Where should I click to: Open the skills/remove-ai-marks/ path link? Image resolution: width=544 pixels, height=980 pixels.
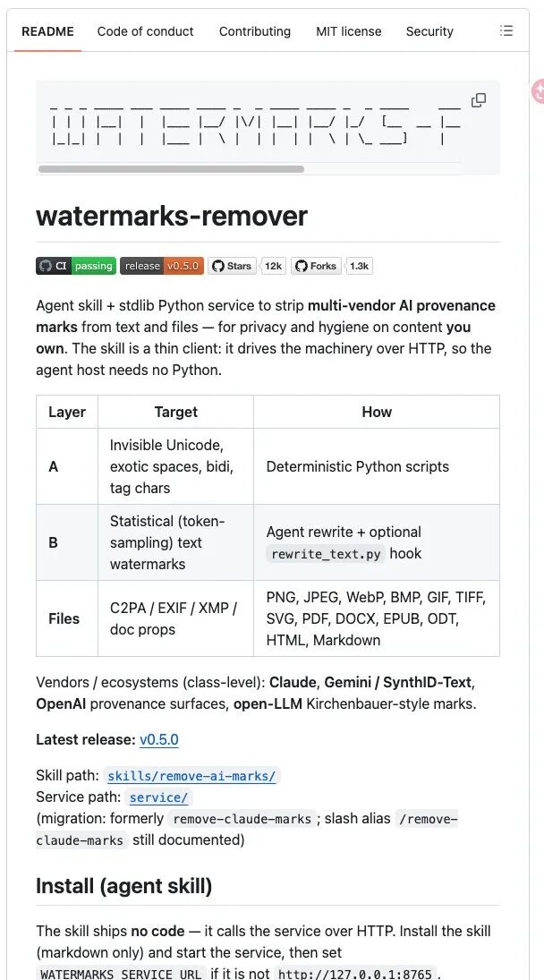[191, 776]
